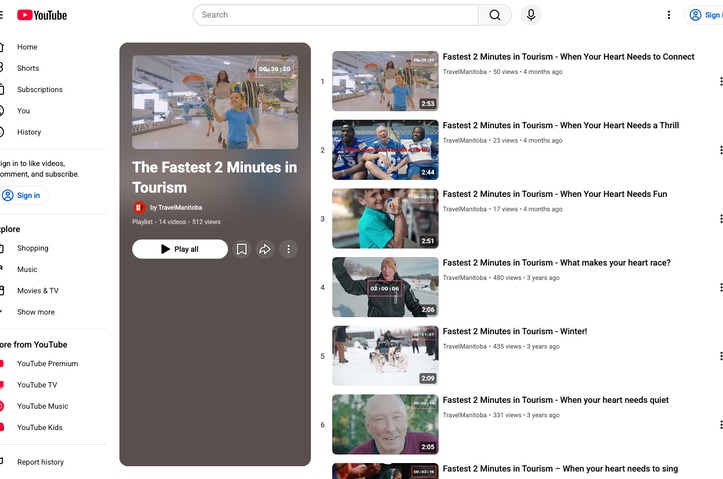Viewport: 723px width, 479px height.
Task: Activate voice search microphone
Action: tap(531, 15)
